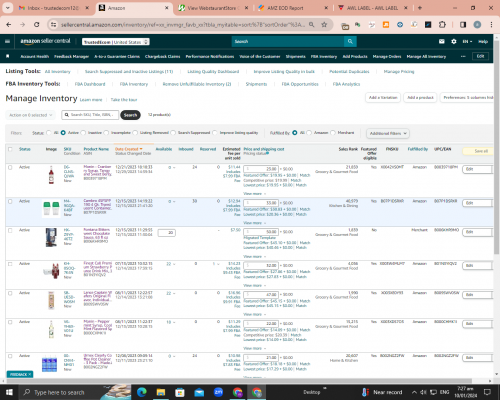Check the Fontana Bittersweet Chocolate row checkbox
The image size is (500, 400).
[10, 230]
